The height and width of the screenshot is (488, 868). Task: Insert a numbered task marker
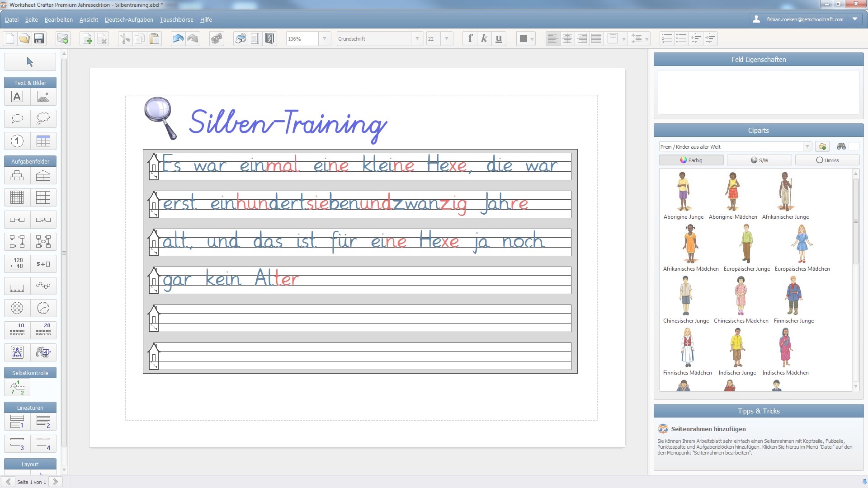[17, 141]
